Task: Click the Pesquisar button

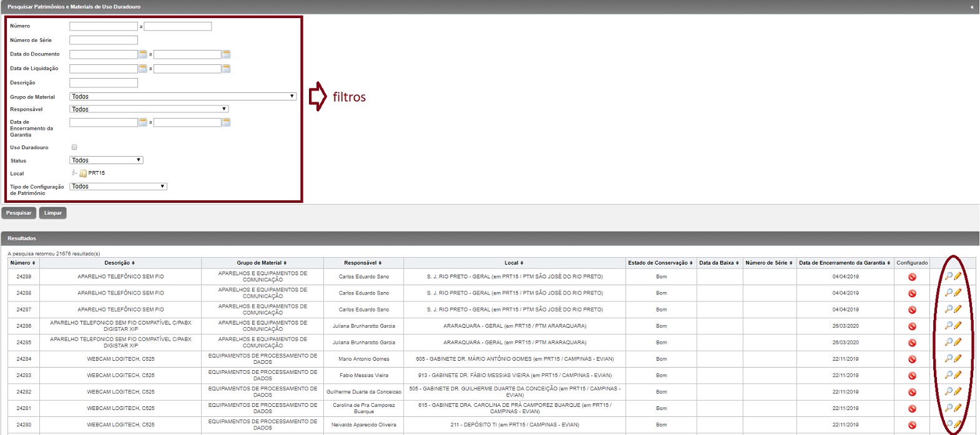Action: pyautogui.click(x=19, y=213)
